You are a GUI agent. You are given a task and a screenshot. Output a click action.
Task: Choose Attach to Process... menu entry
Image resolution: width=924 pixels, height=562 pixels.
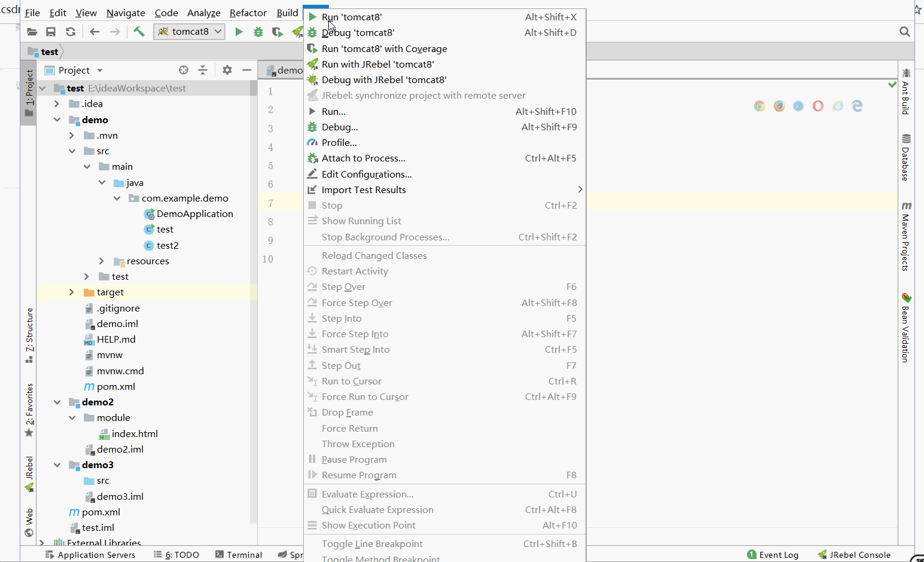pos(444,158)
